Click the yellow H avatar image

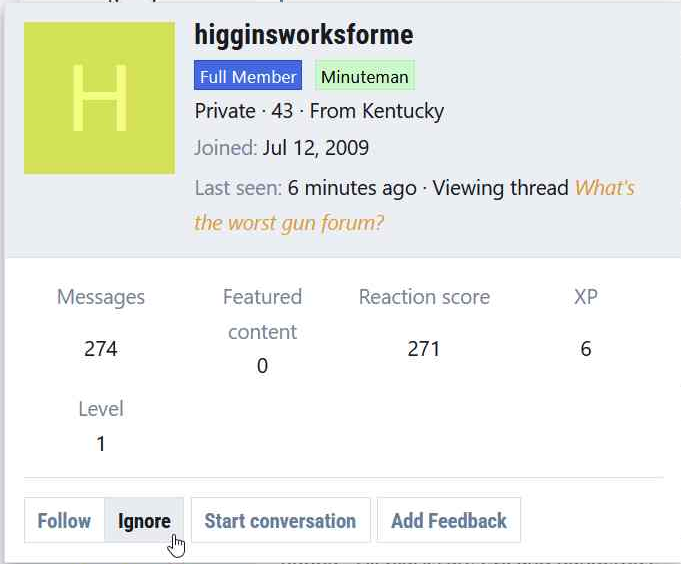coord(99,98)
